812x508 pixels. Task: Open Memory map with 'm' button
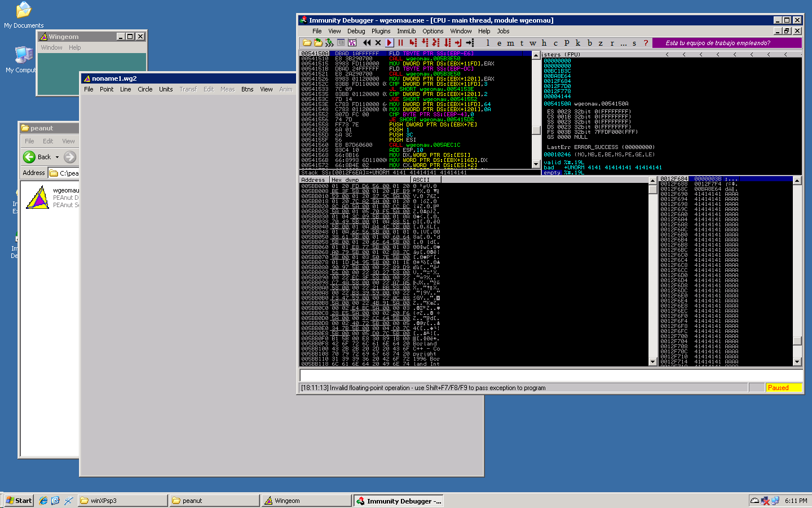[x=510, y=43]
